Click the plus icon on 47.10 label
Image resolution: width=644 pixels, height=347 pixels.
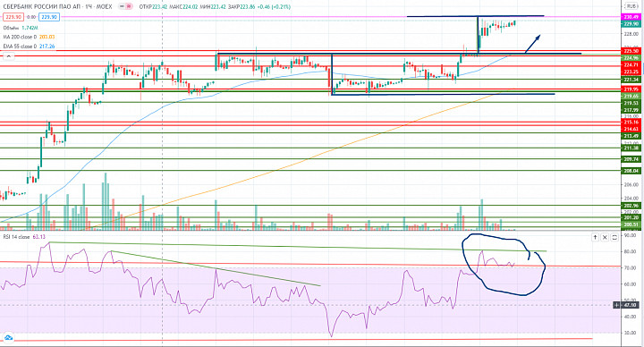617,305
